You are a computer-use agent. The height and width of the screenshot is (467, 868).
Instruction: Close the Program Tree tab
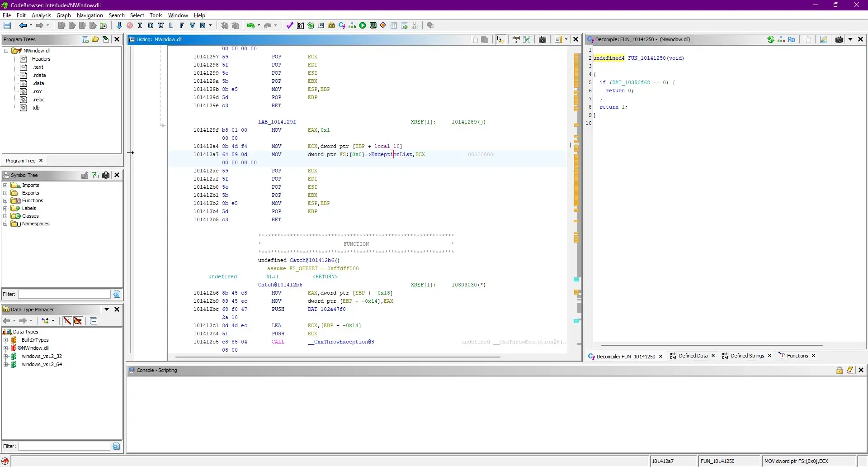click(41, 161)
